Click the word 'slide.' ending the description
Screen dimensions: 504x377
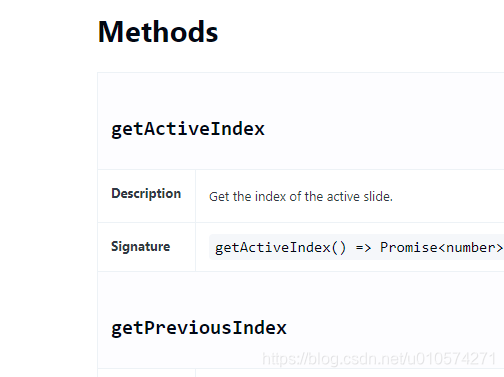click(x=378, y=197)
